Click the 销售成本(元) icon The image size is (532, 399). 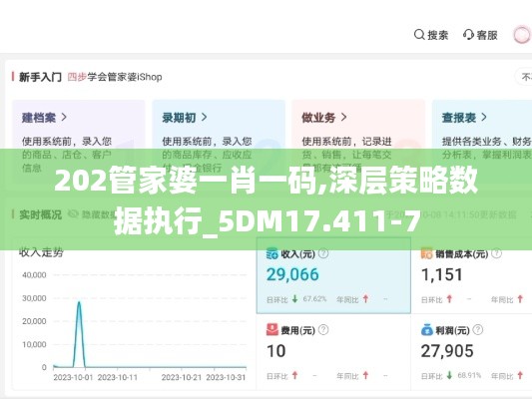[427, 253]
